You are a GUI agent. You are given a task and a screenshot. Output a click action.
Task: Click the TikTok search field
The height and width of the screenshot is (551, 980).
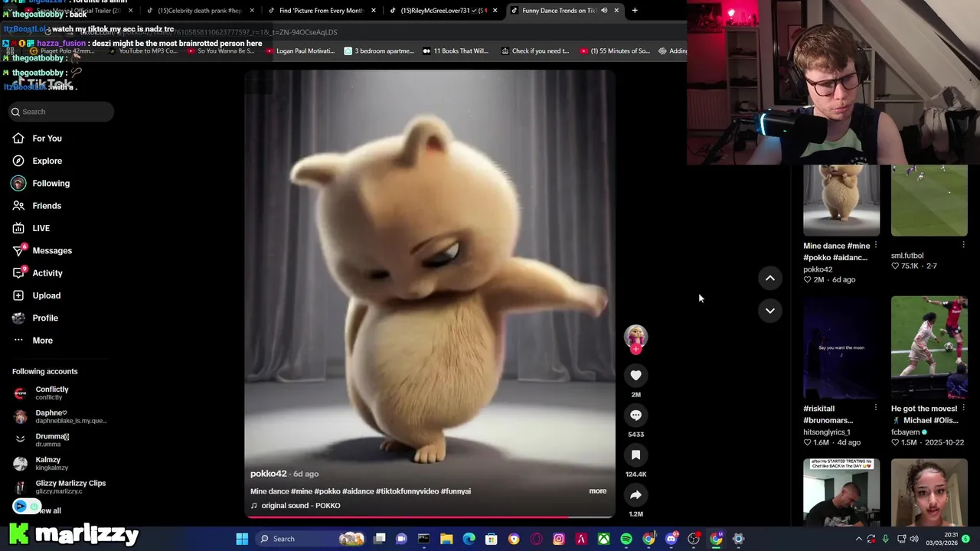coord(61,112)
